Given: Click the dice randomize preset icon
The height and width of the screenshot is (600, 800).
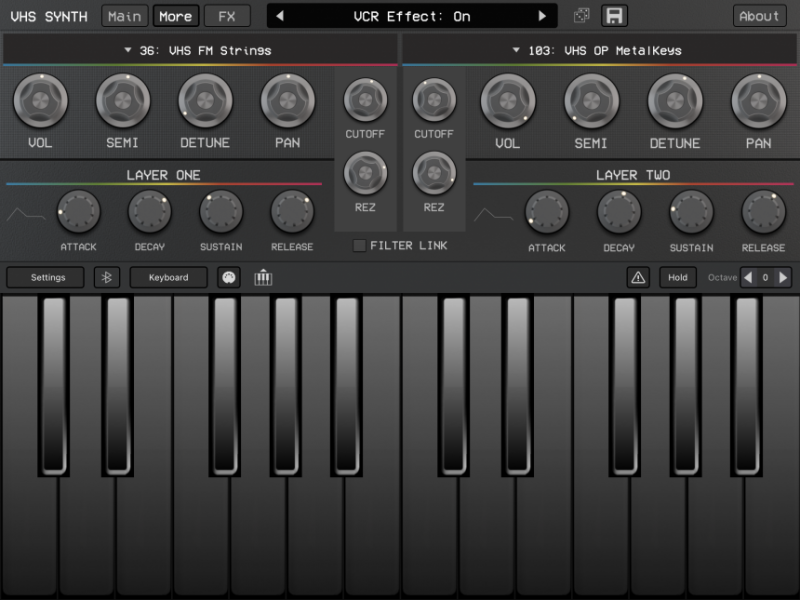Looking at the screenshot, I should 582,15.
